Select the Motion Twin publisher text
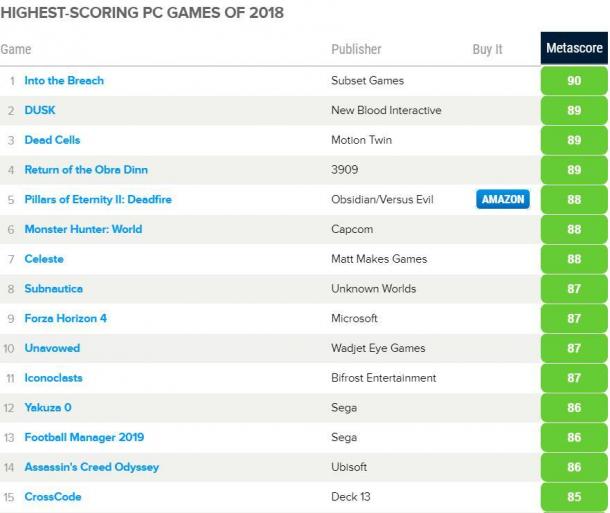 (x=361, y=140)
